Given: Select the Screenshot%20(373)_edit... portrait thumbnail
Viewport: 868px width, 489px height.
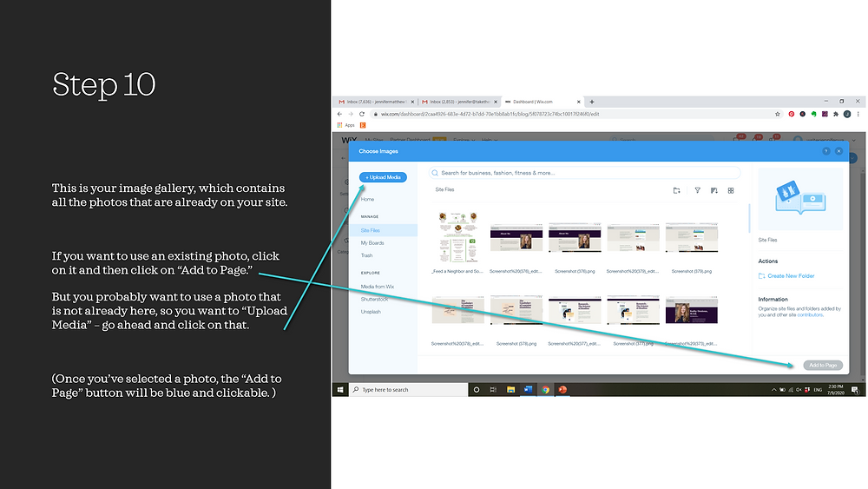Looking at the screenshot, I should pos(692,310).
